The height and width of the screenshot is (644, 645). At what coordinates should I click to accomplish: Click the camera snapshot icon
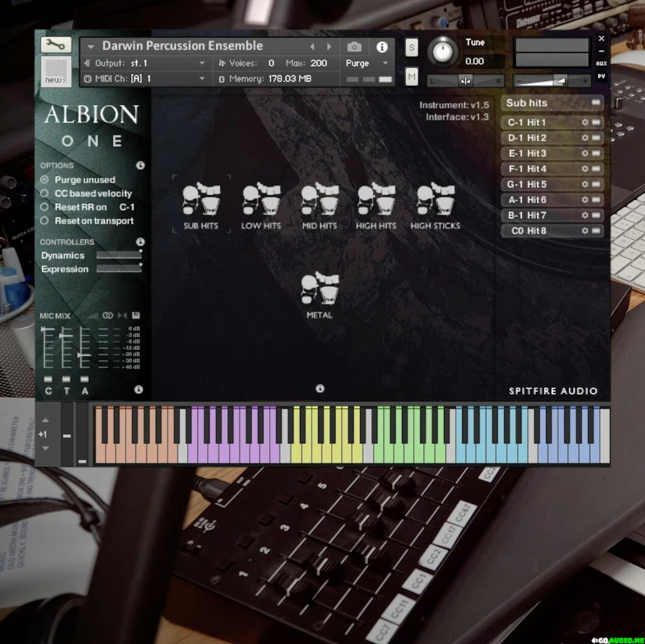pos(354,47)
